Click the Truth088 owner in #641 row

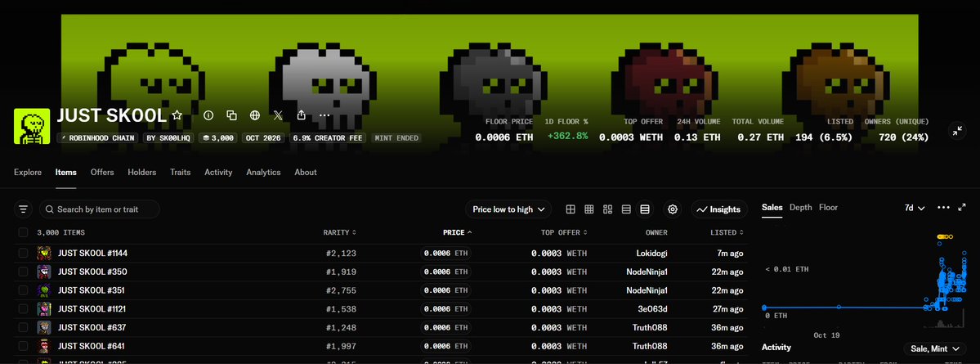tap(650, 346)
